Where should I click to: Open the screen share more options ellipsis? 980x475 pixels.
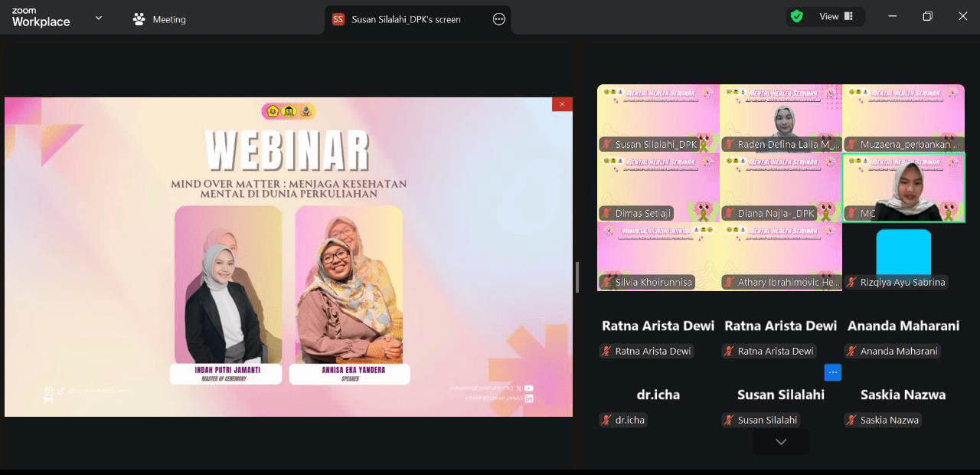click(x=499, y=19)
